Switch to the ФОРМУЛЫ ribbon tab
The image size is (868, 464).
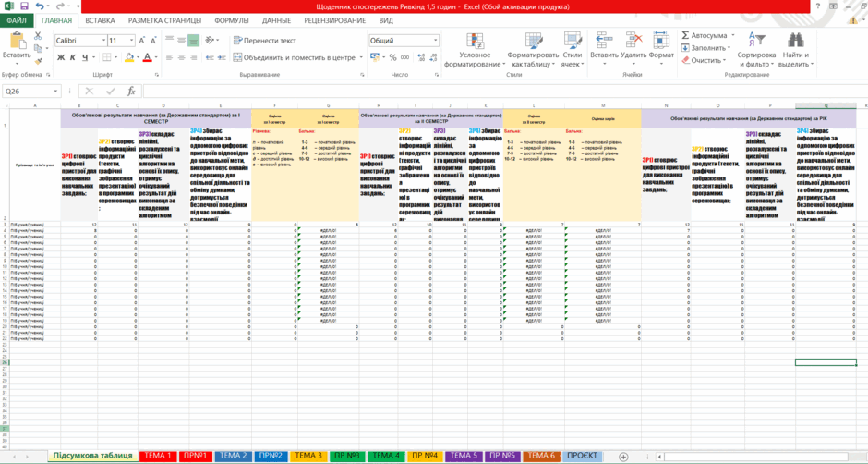point(232,20)
